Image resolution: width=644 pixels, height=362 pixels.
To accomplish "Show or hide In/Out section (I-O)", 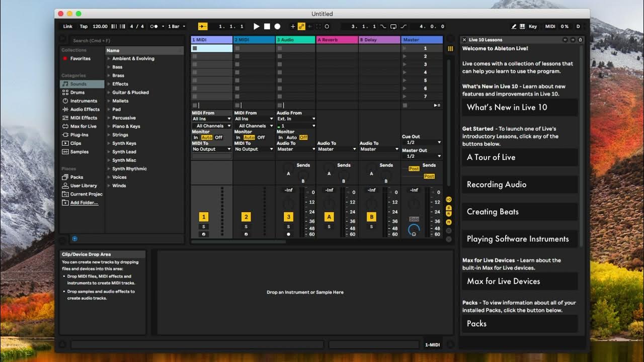I will (449, 200).
